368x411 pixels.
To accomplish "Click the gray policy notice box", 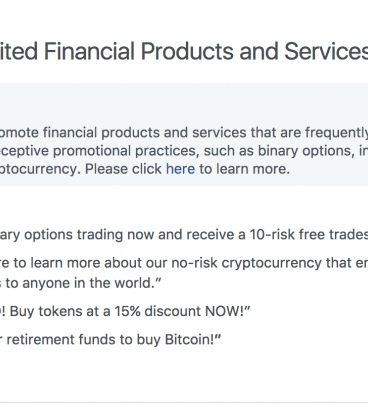I will tap(184, 134).
